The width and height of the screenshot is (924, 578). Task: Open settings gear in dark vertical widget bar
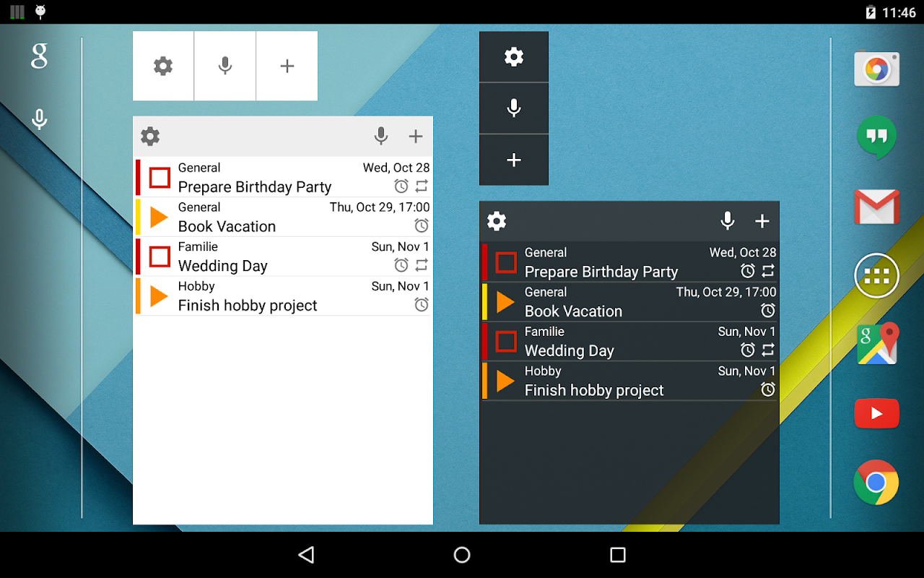coord(514,56)
